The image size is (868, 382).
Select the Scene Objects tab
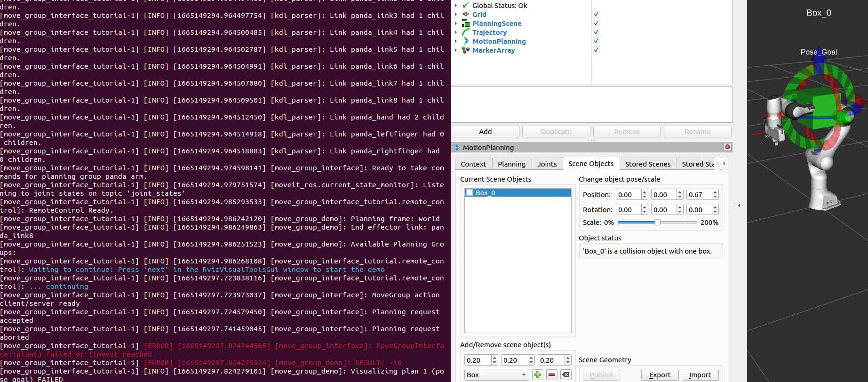[591, 163]
